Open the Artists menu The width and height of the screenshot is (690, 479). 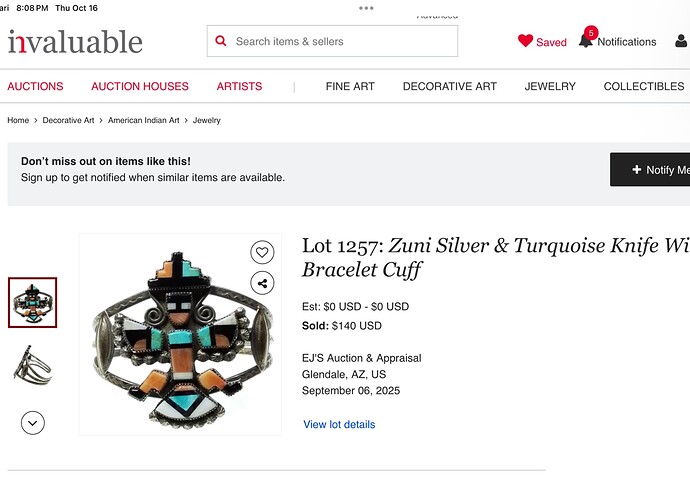(x=239, y=87)
